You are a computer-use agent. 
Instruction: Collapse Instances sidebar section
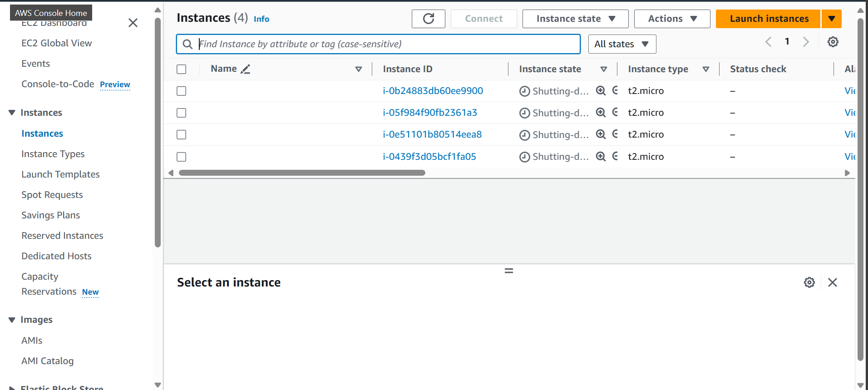coord(12,113)
